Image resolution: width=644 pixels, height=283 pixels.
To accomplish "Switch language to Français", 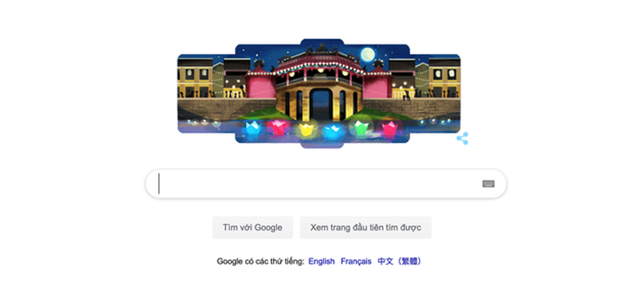I will coord(356,262).
